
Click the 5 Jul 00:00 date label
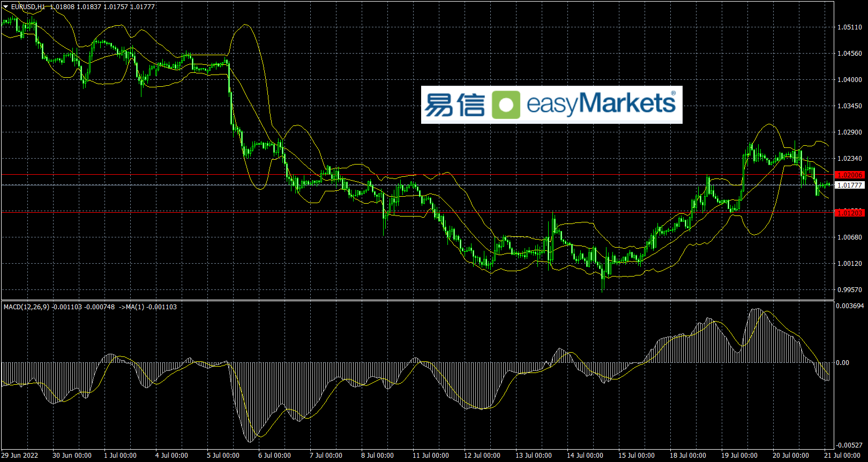point(223,456)
